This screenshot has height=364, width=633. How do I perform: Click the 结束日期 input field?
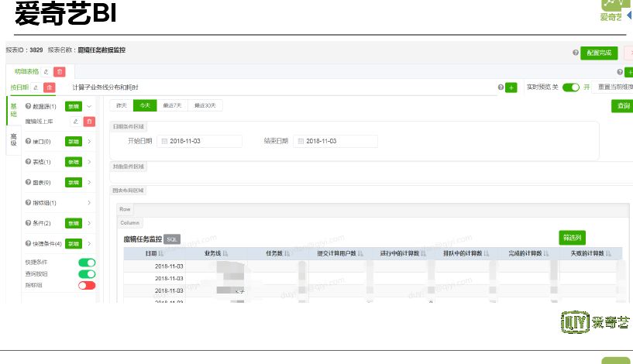coord(335,141)
